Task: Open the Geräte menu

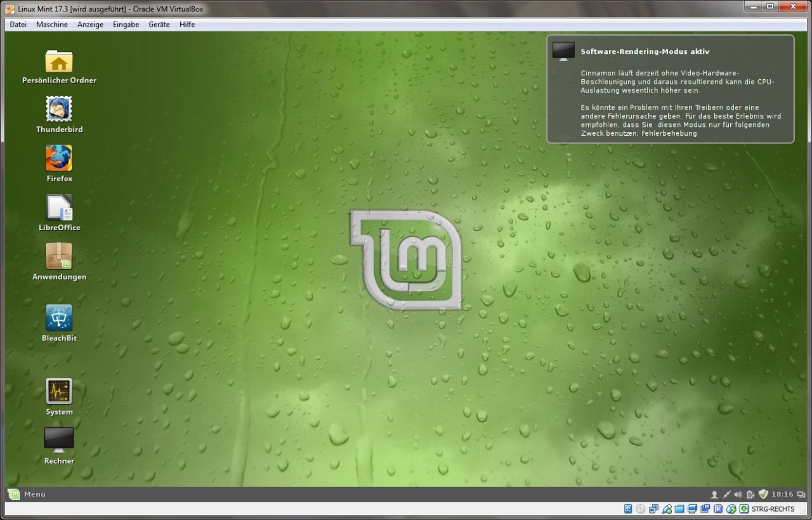Action: pyautogui.click(x=159, y=25)
